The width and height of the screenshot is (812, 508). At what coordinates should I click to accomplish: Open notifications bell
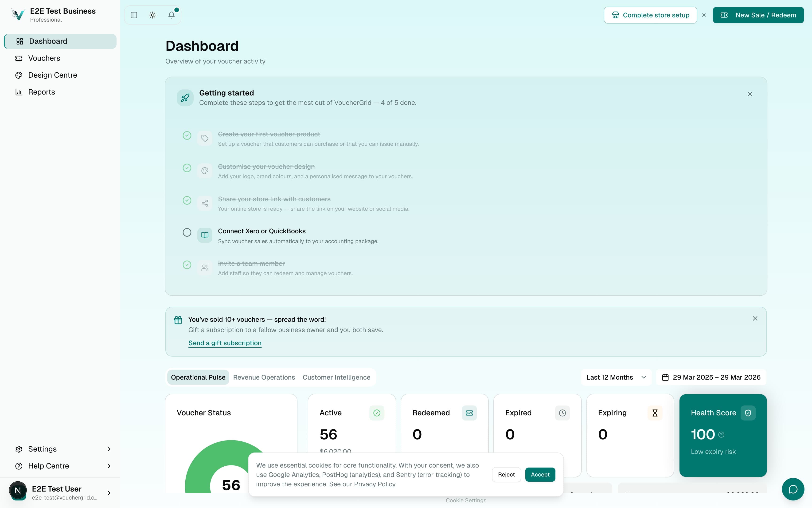coord(172,15)
